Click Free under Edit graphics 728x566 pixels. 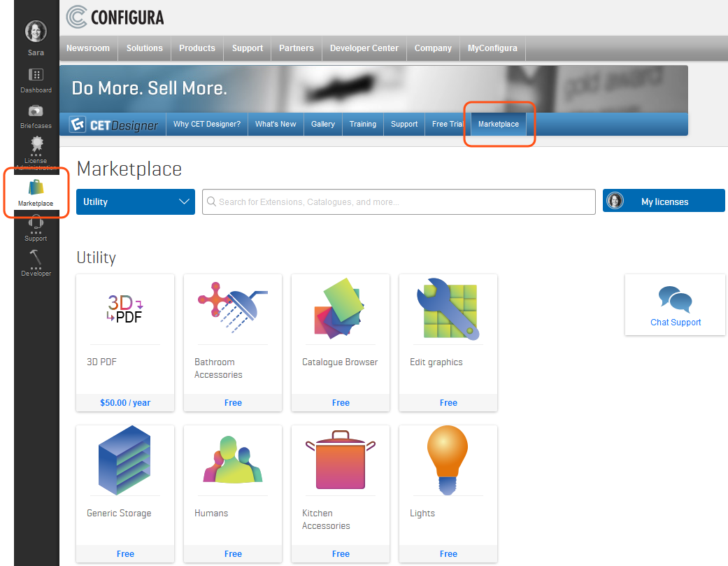coord(448,402)
